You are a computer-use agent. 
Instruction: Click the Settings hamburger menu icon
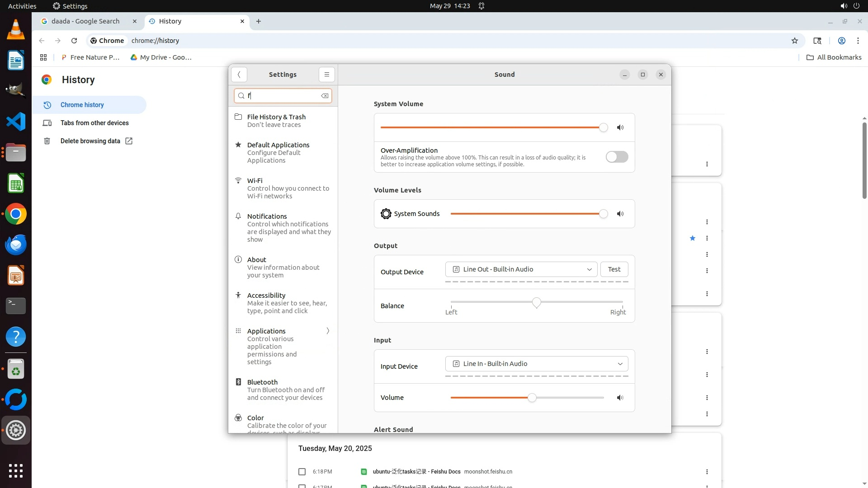coord(326,75)
